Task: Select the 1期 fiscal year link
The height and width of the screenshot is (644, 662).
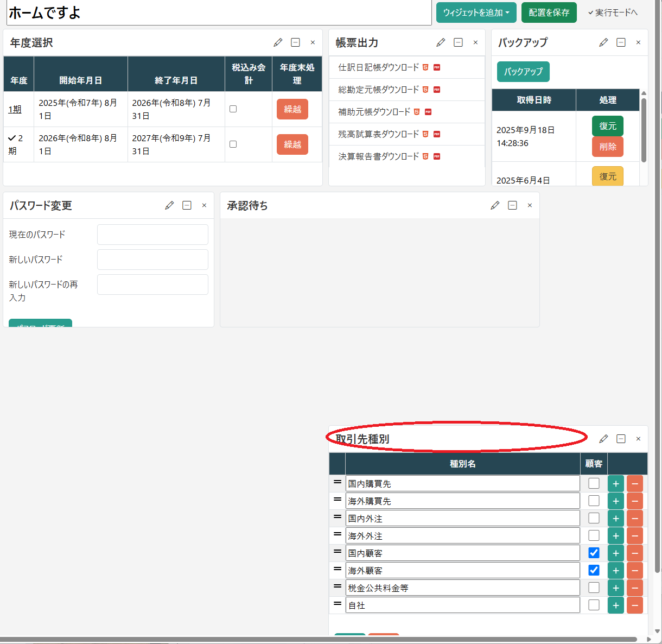Action: pos(15,110)
